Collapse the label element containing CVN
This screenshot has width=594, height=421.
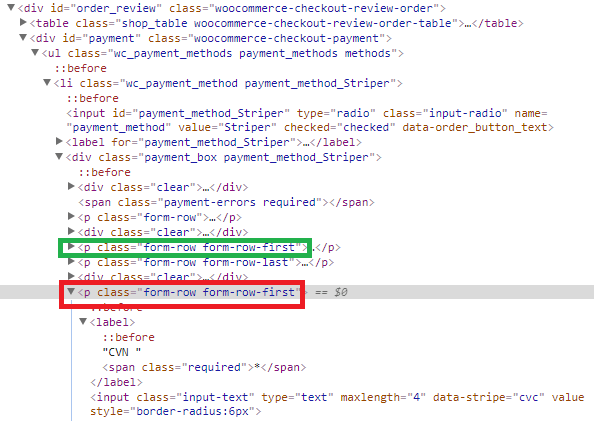point(83,321)
